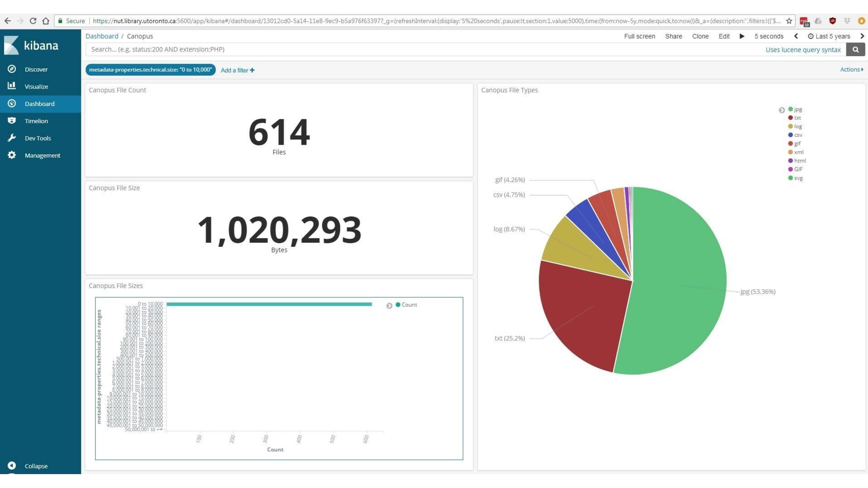Click the gif legend color dot
The width and height of the screenshot is (868, 488).
[790, 143]
